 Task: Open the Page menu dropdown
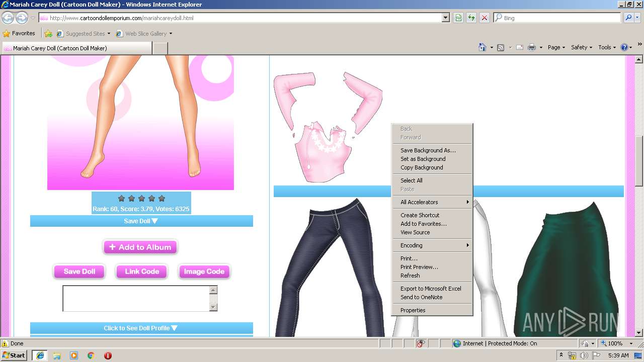pyautogui.click(x=556, y=47)
